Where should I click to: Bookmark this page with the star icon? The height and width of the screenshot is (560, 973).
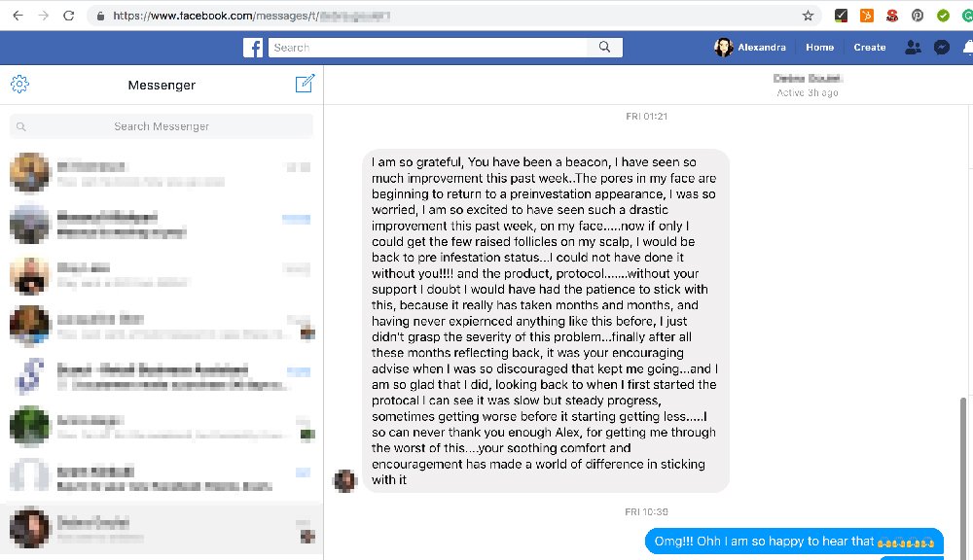tap(808, 16)
